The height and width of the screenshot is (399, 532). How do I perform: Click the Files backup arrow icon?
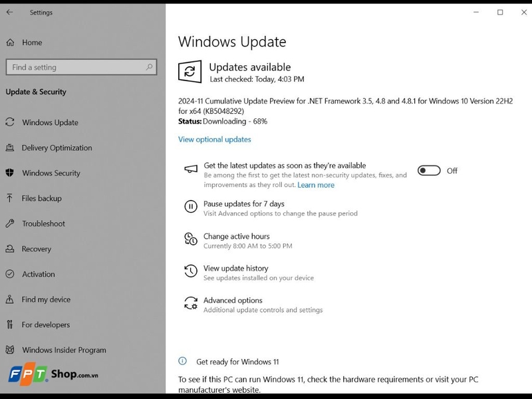[x=9, y=198]
